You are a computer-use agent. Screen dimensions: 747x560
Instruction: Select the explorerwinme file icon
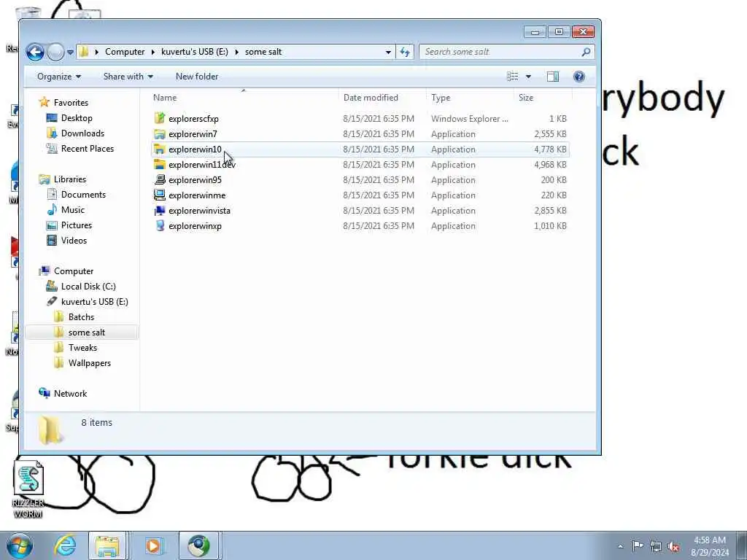[160, 195]
